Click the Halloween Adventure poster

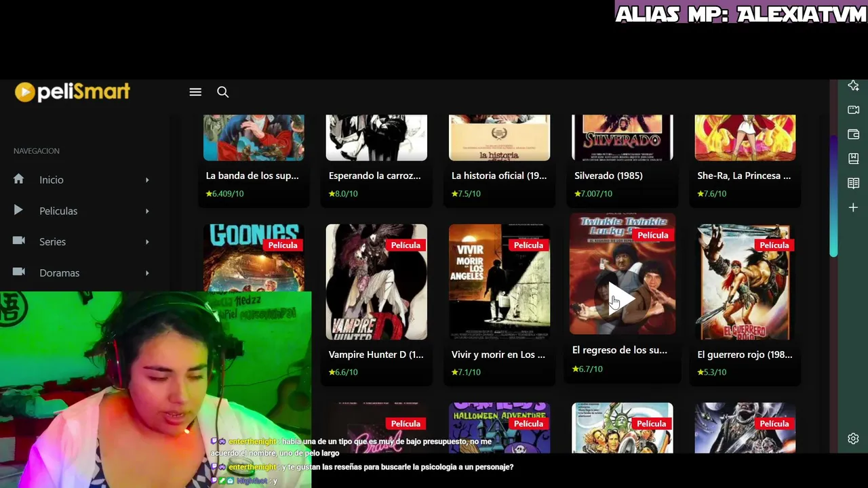(x=499, y=428)
